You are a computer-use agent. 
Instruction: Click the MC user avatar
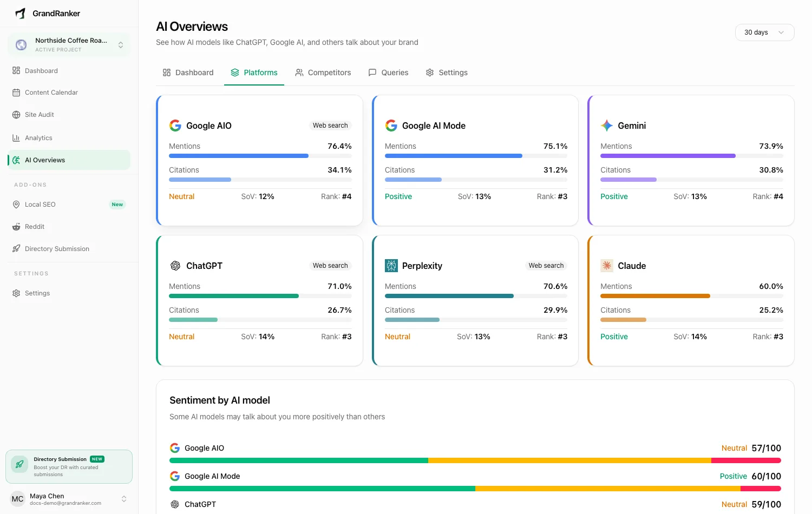18,499
